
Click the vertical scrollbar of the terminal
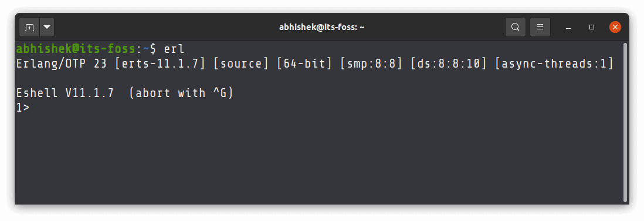pos(625,122)
